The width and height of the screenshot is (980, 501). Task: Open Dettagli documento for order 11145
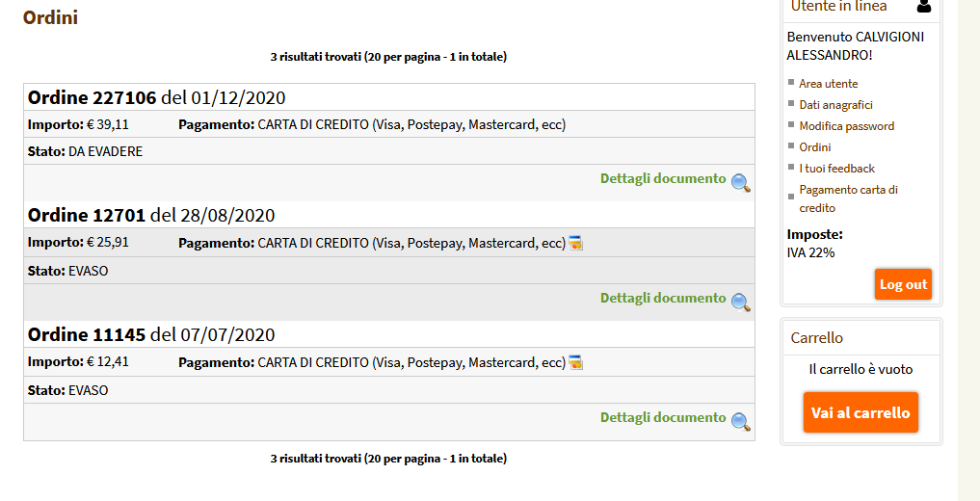click(663, 417)
